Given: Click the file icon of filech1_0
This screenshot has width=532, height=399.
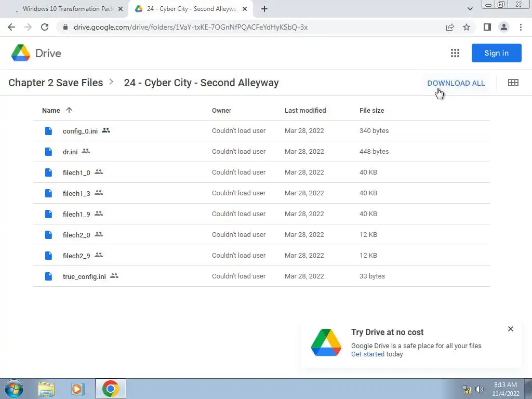Looking at the screenshot, I should [48, 172].
